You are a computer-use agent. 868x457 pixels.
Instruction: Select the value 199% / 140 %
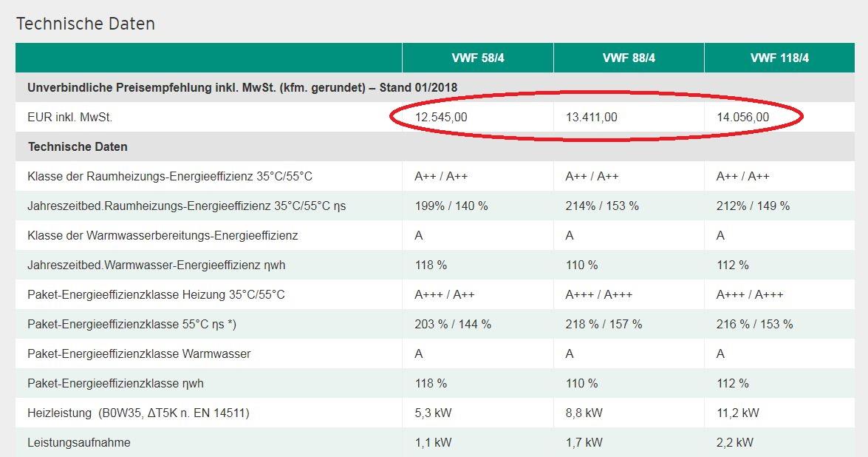click(451, 206)
